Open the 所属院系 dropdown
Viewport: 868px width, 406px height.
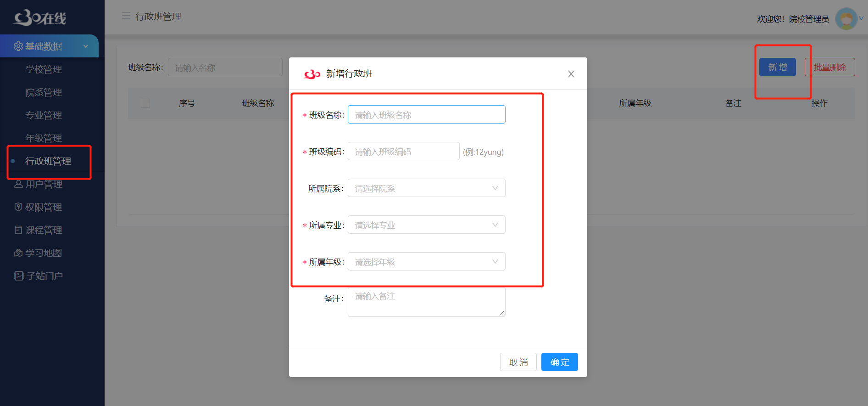(x=426, y=188)
